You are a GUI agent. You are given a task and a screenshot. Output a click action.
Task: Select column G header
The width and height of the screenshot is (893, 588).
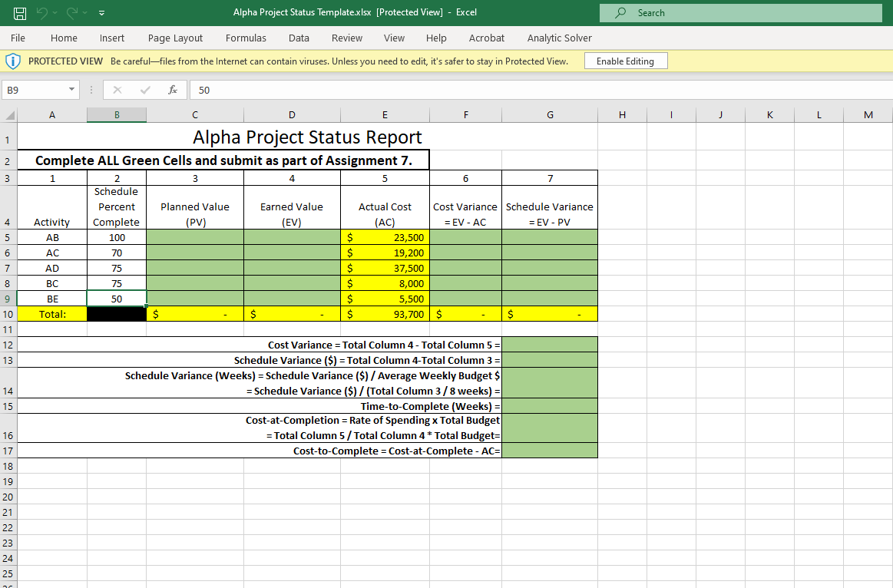tap(550, 114)
